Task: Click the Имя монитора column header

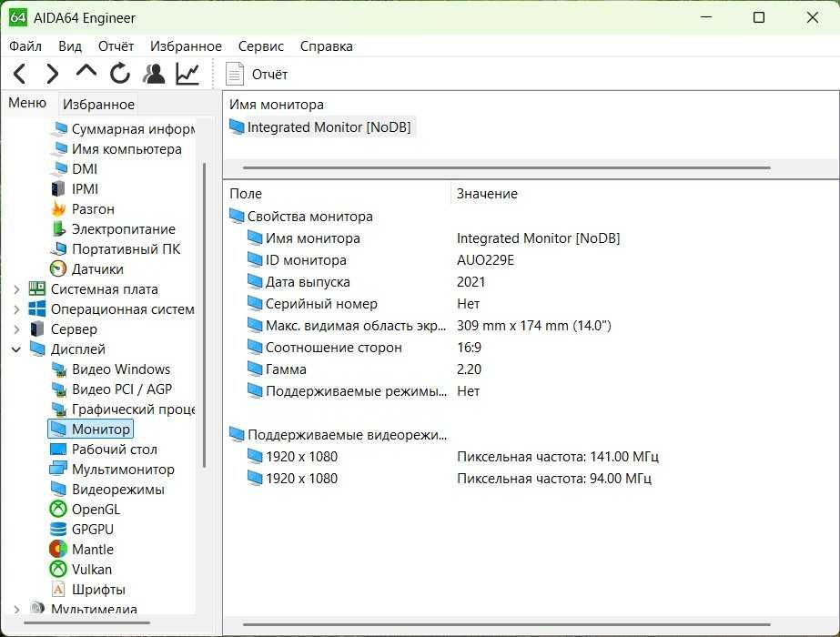Action: [x=277, y=105]
